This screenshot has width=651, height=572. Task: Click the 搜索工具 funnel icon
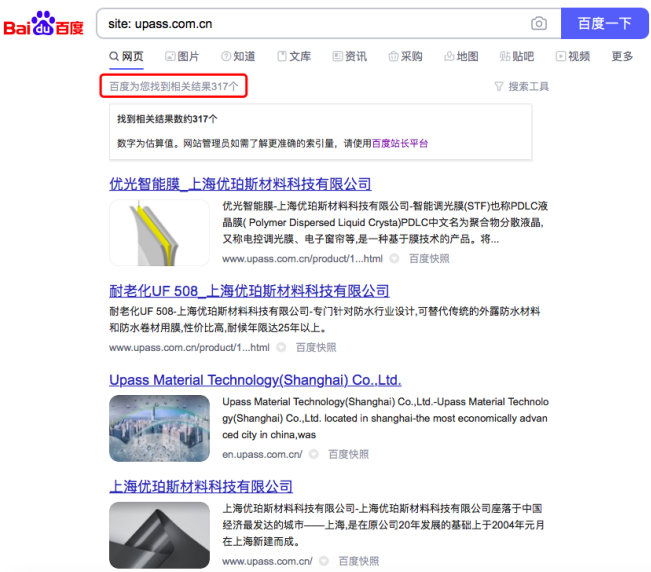[499, 86]
